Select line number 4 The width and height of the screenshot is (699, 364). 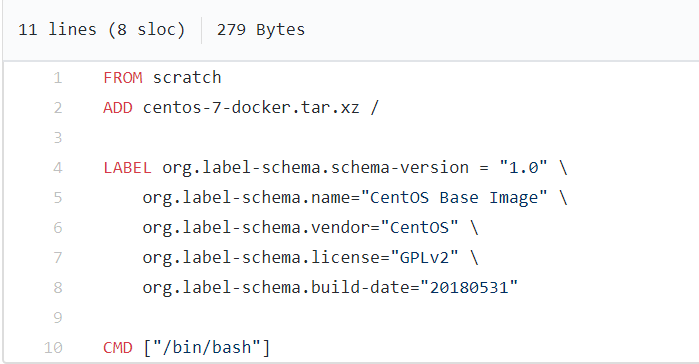tap(58, 168)
